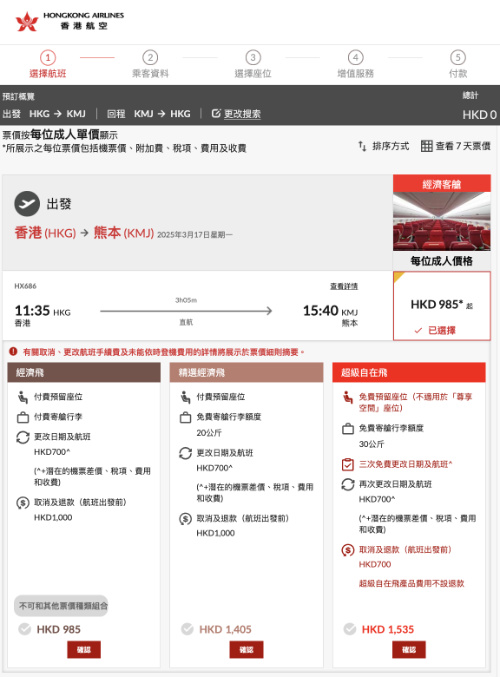Click the economy cabin photo thumbnail
500x677 pixels.
coord(442,221)
